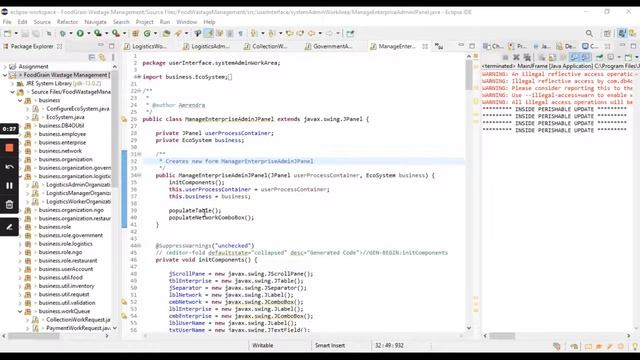This screenshot has height=360, width=640.
Task: Collapse the business package node
Action: click(x=20, y=100)
